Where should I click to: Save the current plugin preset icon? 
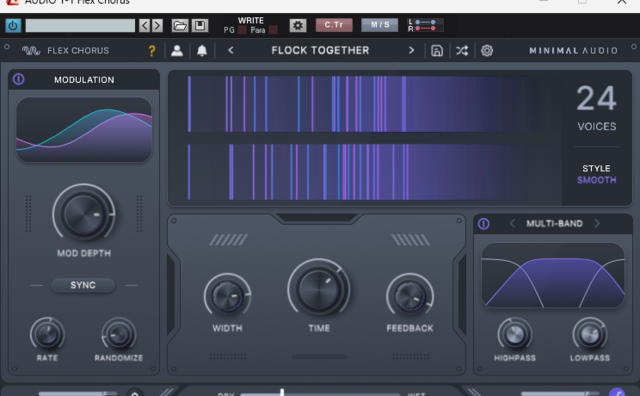(x=437, y=51)
